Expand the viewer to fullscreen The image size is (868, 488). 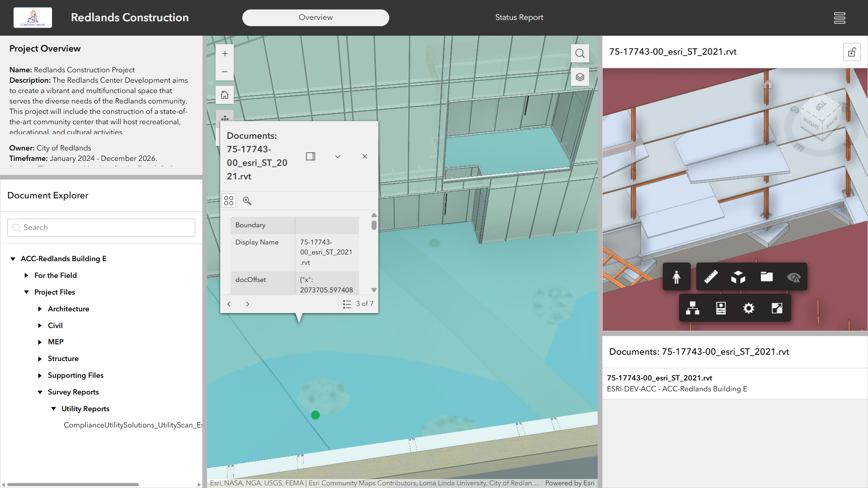(777, 308)
